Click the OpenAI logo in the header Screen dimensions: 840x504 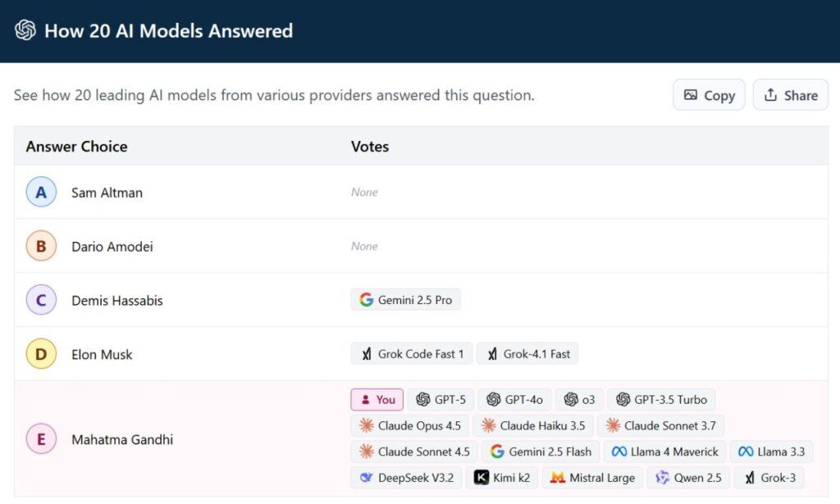[x=25, y=31]
